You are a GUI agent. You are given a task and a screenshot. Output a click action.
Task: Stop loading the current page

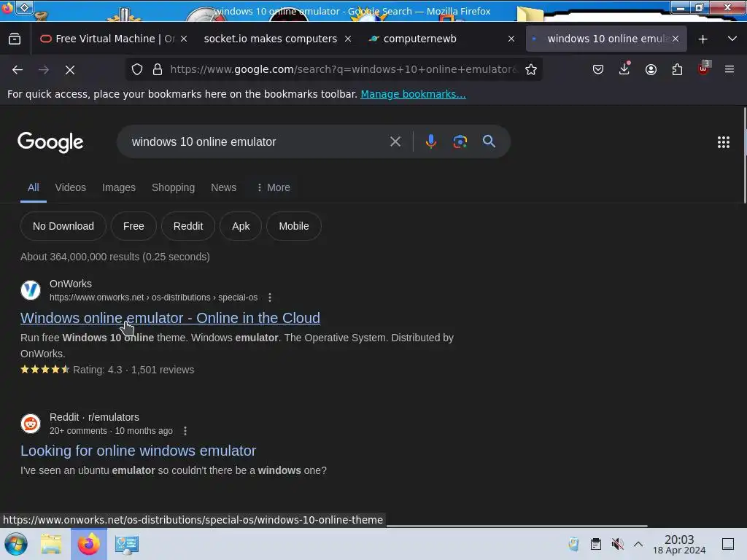[x=70, y=70]
